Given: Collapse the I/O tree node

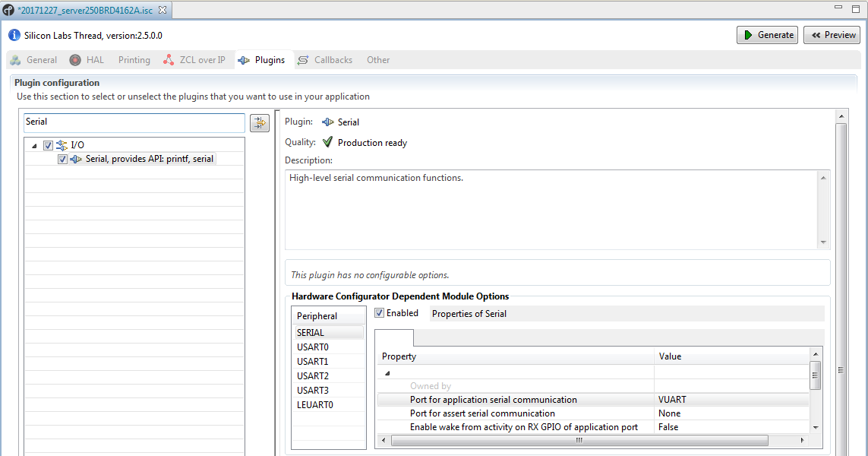Looking at the screenshot, I should (x=34, y=145).
